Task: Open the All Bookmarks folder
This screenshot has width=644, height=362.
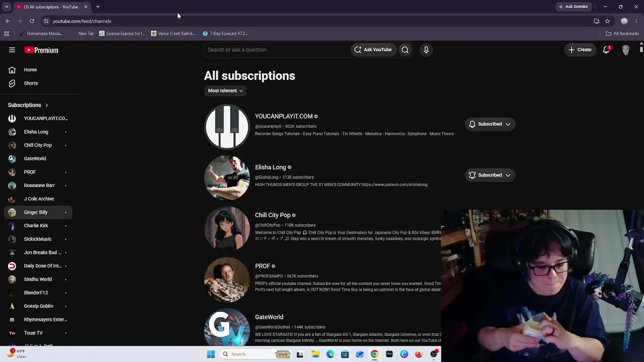Action: pos(622,34)
